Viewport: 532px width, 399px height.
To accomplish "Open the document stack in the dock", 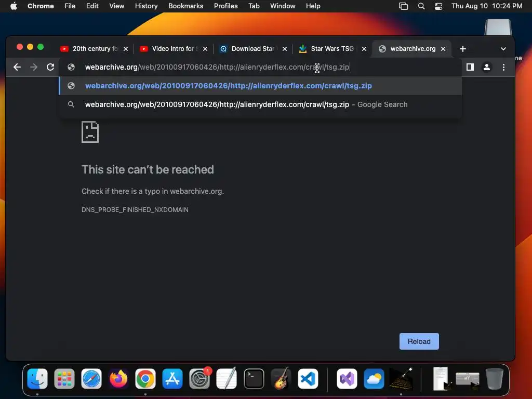I will coord(441,379).
